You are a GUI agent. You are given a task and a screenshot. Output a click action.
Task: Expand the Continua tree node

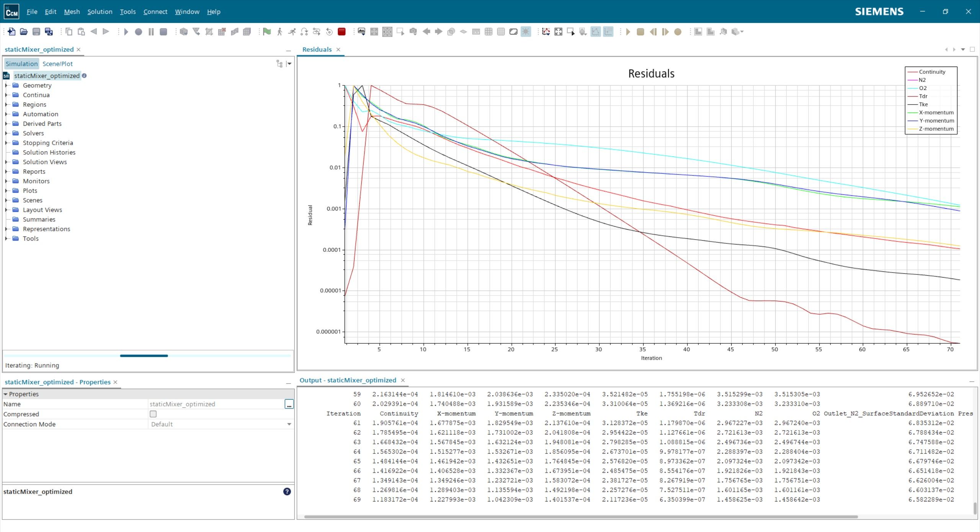click(6, 95)
